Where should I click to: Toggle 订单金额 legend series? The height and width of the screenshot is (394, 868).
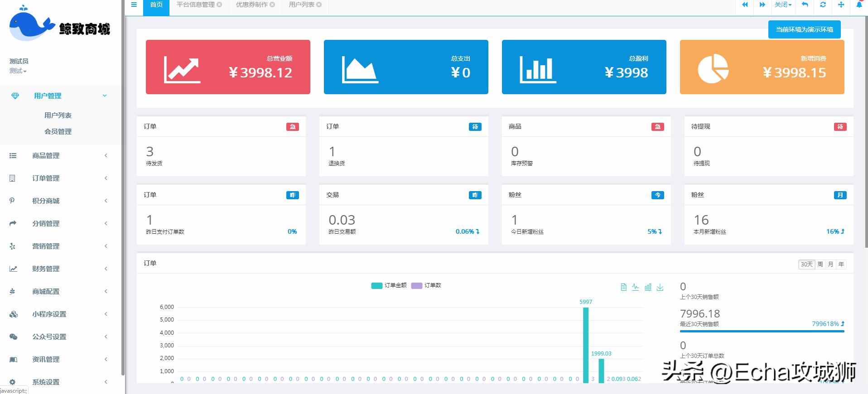(389, 285)
